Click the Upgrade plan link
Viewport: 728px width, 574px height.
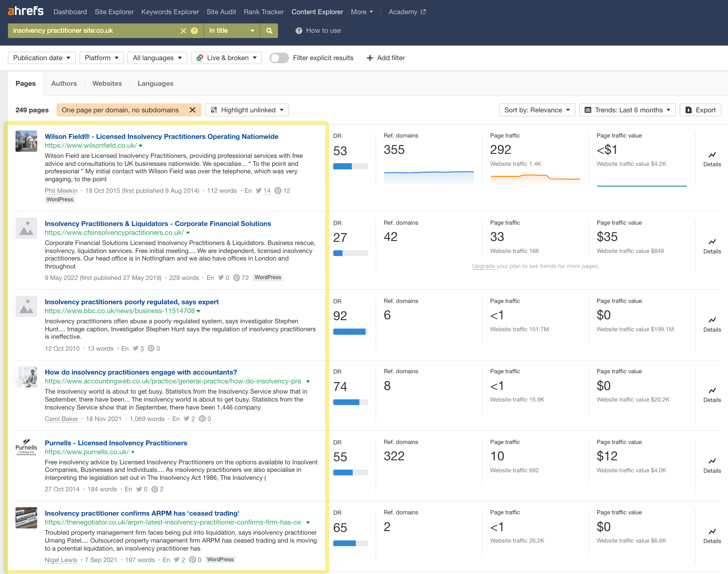(483, 266)
